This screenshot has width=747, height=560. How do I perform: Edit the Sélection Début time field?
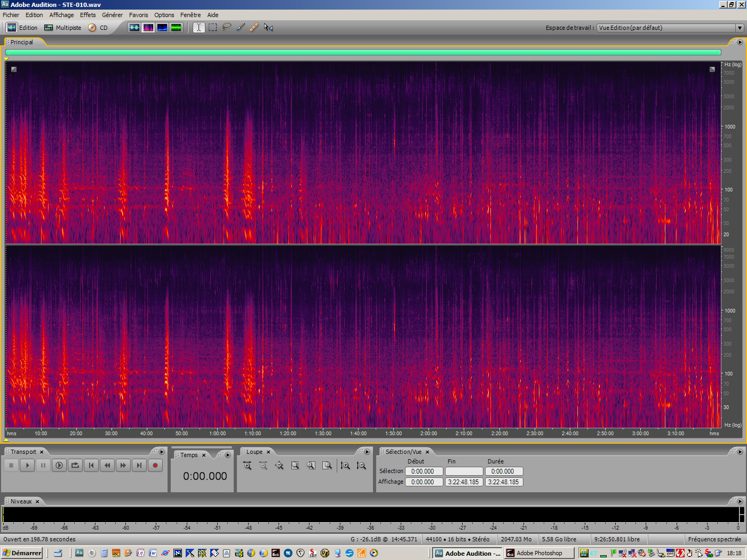click(x=424, y=471)
